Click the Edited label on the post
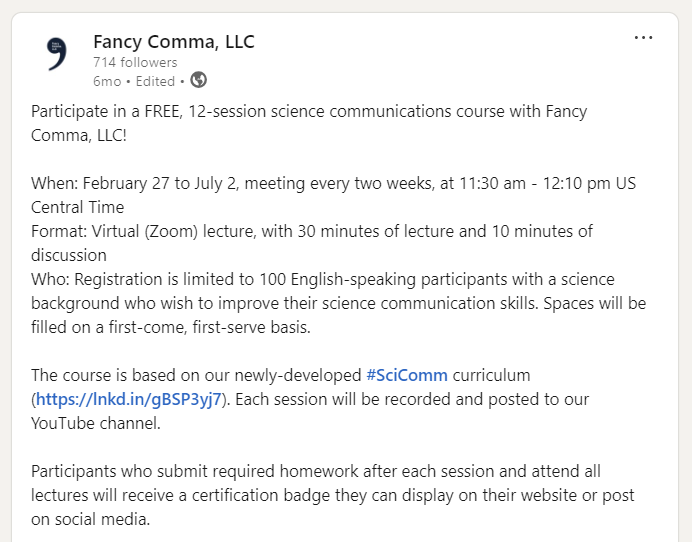 [x=155, y=81]
